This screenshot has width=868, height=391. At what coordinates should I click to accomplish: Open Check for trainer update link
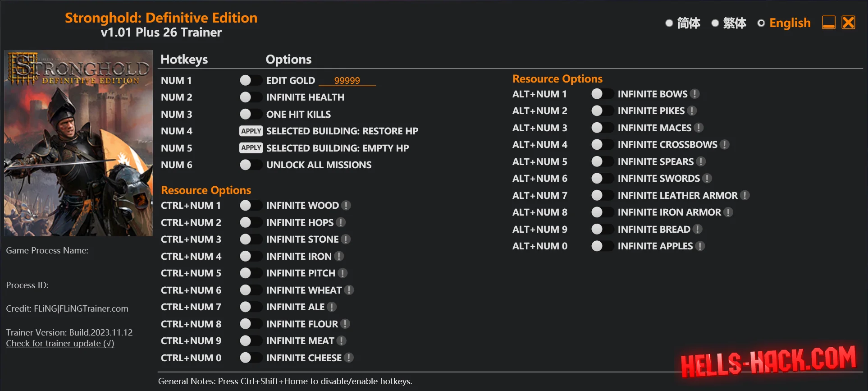click(60, 344)
